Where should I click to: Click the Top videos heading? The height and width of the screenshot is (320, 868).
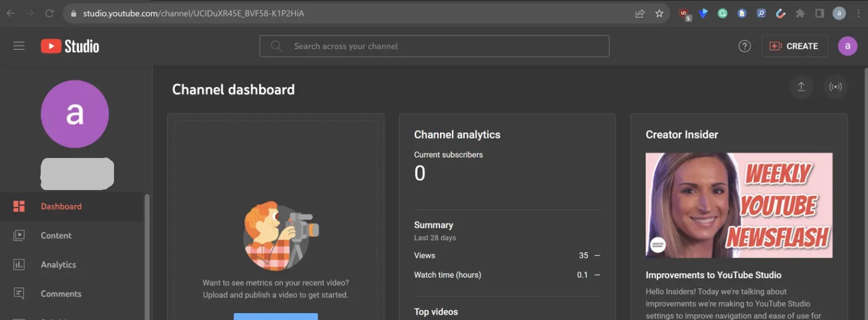click(x=436, y=312)
